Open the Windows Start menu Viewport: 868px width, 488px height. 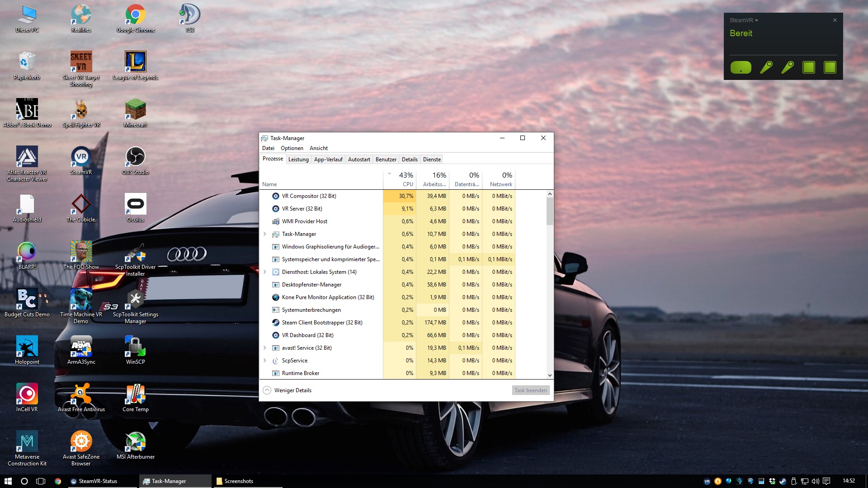tap(8, 481)
